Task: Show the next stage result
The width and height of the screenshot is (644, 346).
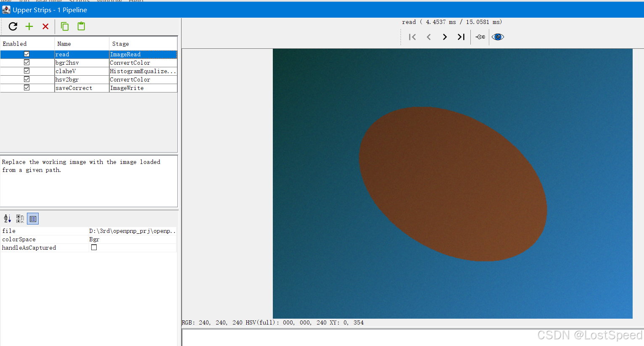Action: pyautogui.click(x=445, y=37)
